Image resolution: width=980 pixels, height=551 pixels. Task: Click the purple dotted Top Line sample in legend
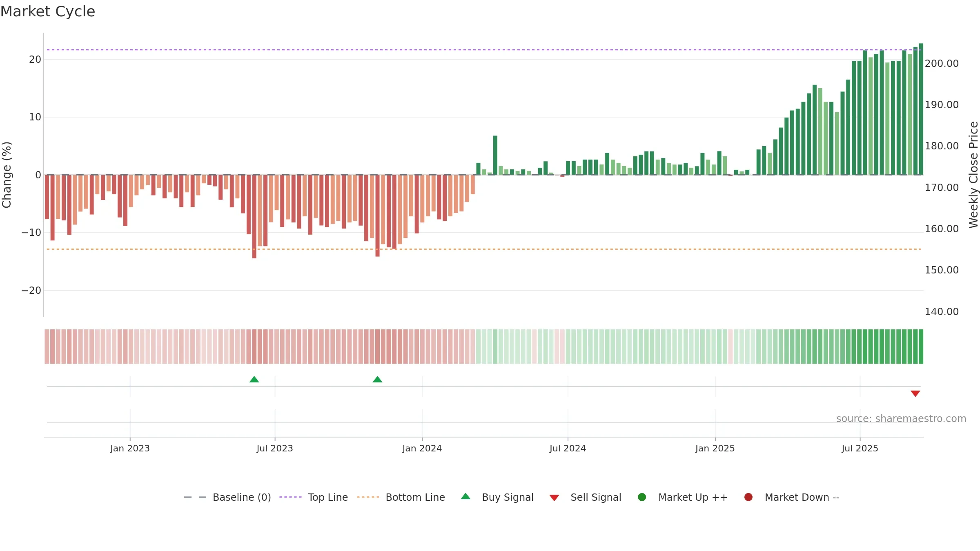tap(290, 497)
